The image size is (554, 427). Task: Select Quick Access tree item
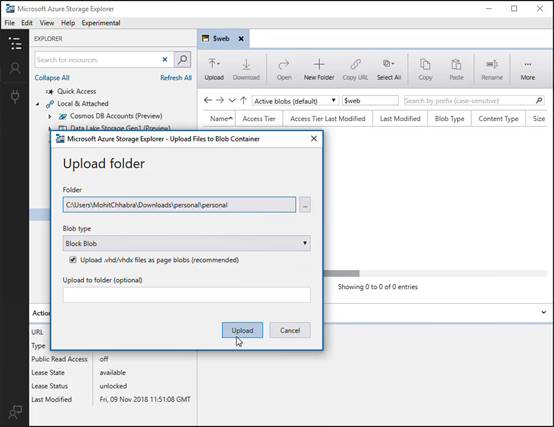77,91
